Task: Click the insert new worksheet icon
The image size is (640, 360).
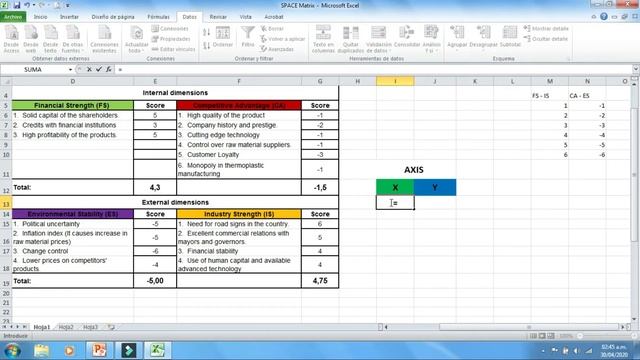Action: tap(111, 327)
